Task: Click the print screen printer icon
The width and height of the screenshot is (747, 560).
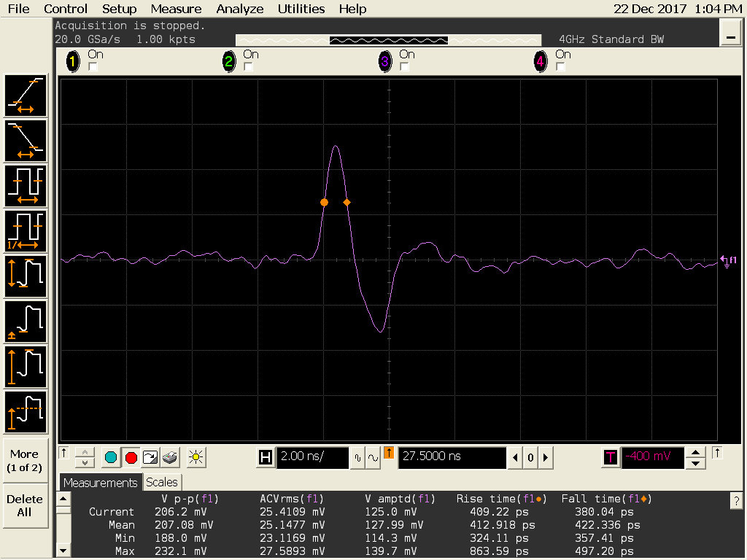Action: click(170, 458)
